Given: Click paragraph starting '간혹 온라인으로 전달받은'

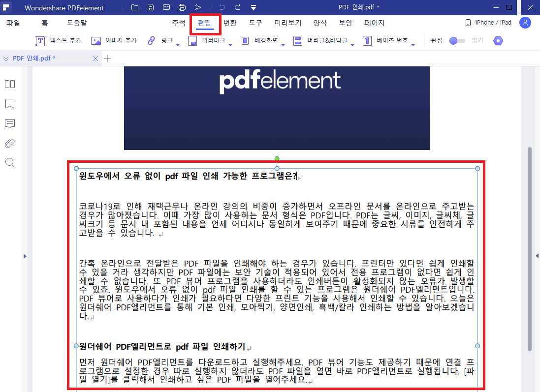Looking at the screenshot, I should (277, 289).
